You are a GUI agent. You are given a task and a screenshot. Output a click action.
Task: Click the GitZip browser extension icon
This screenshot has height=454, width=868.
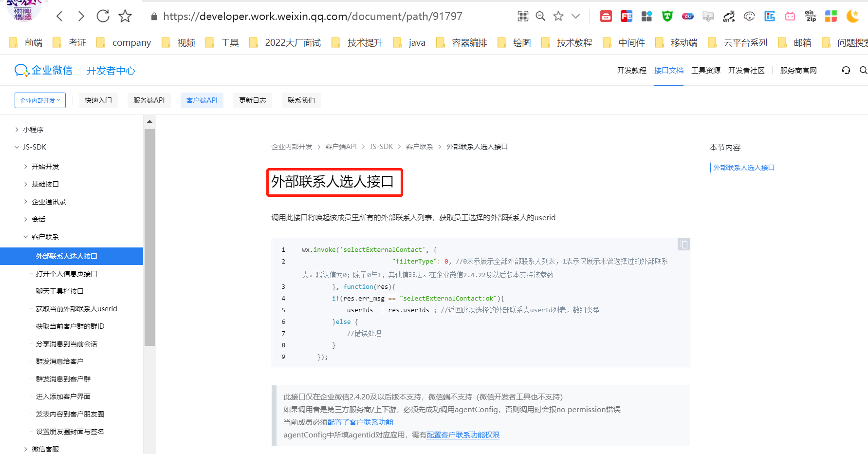(811, 16)
